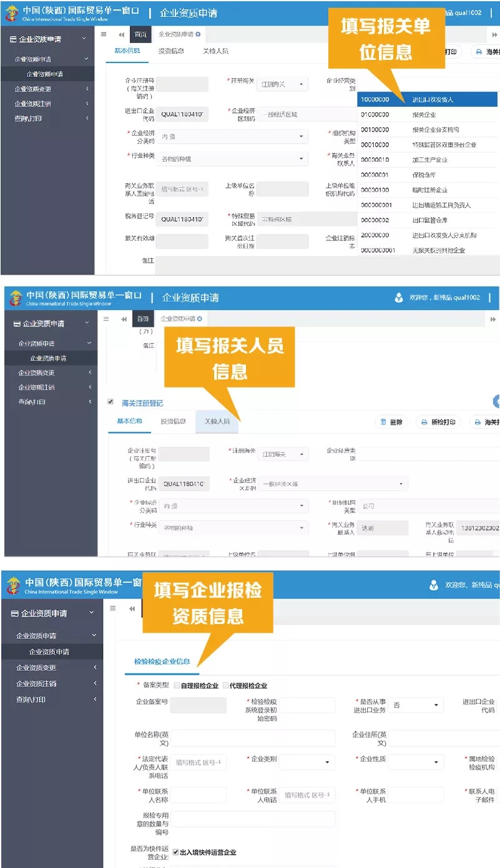Click the user avatar icon beside the qual1002 welcome text
Viewport: 500px width, 868px height.
[x=399, y=298]
